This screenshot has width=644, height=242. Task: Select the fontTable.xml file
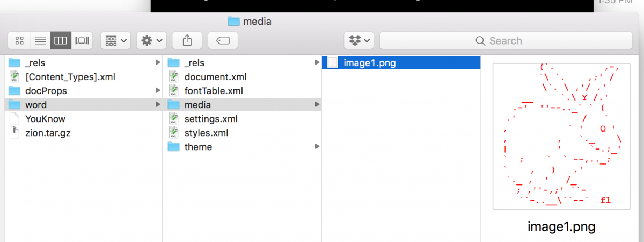click(214, 91)
